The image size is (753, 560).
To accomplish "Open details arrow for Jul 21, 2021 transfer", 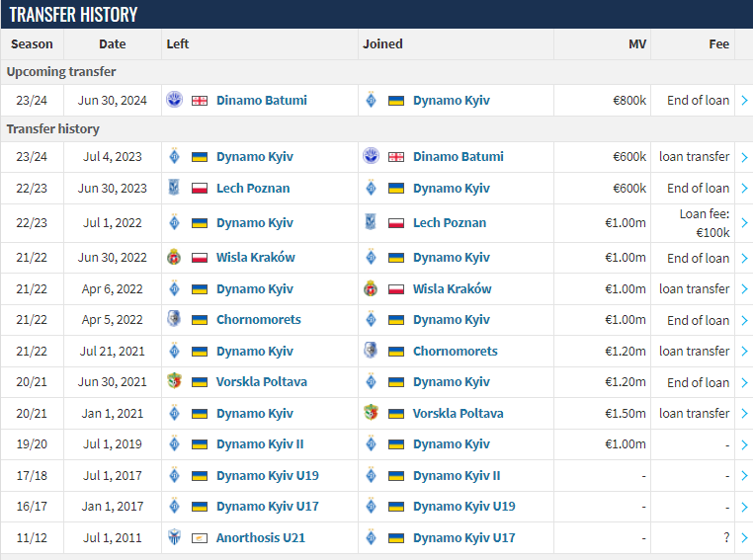I will [744, 352].
